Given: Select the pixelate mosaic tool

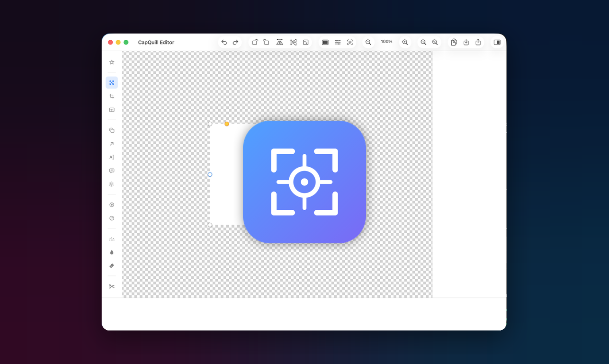Looking at the screenshot, I should click(112, 184).
